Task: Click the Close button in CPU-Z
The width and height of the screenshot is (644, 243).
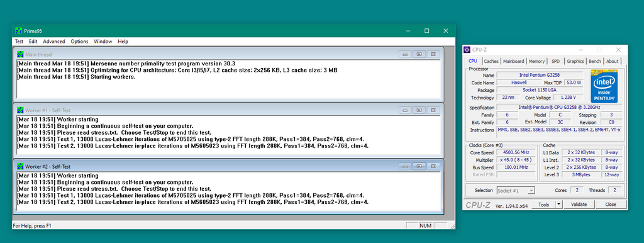Action: (x=611, y=205)
